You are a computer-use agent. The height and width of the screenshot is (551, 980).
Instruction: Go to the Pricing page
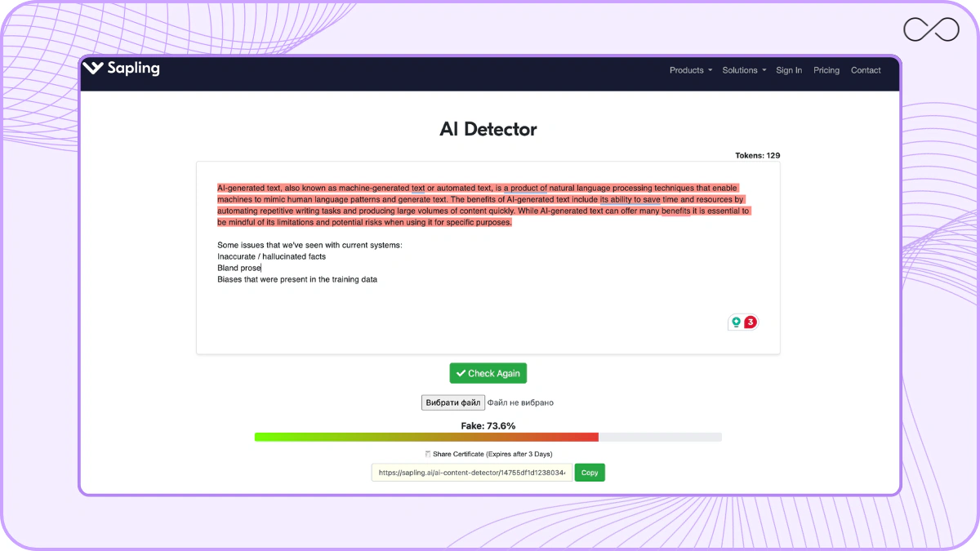pyautogui.click(x=826, y=70)
